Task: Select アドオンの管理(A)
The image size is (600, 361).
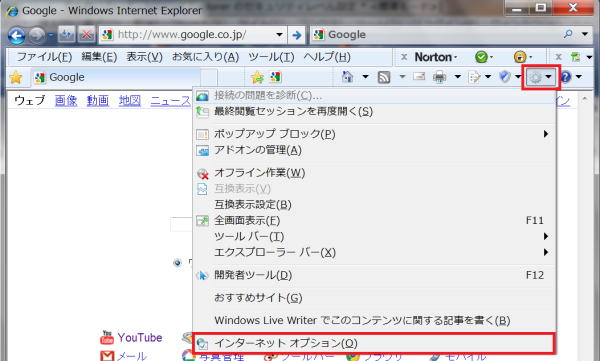Action: click(x=373, y=150)
